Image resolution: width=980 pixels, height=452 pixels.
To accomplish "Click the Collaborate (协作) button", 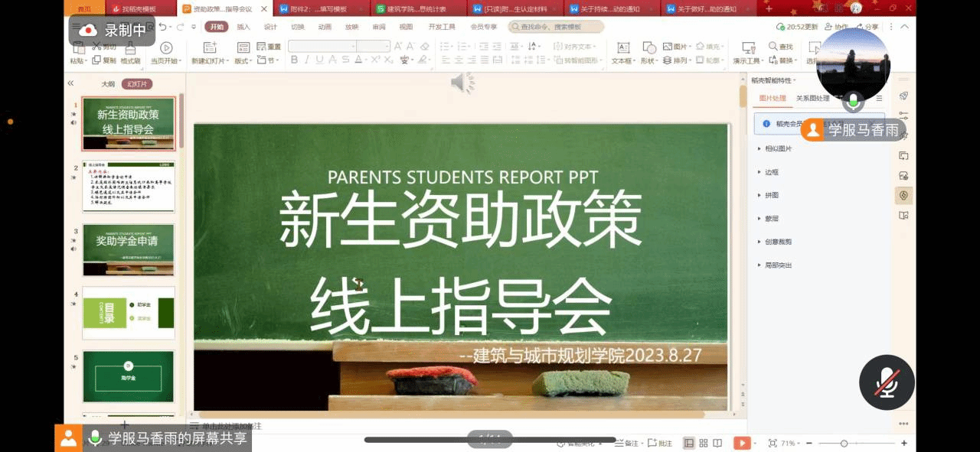I will coord(837,27).
